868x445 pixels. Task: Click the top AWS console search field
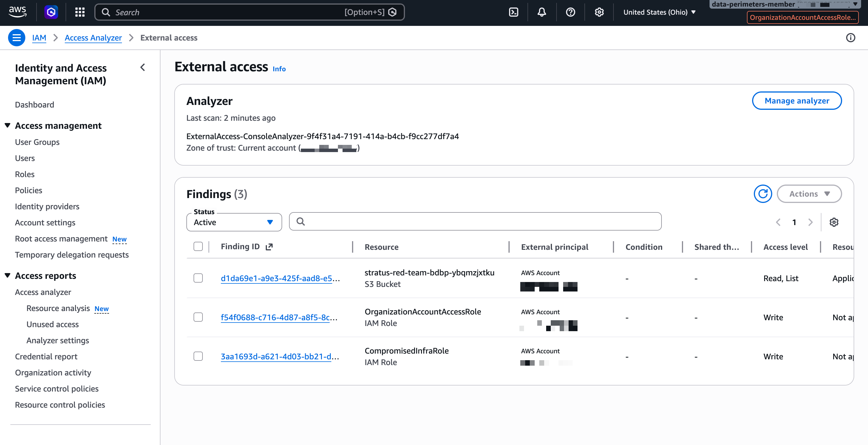(249, 12)
